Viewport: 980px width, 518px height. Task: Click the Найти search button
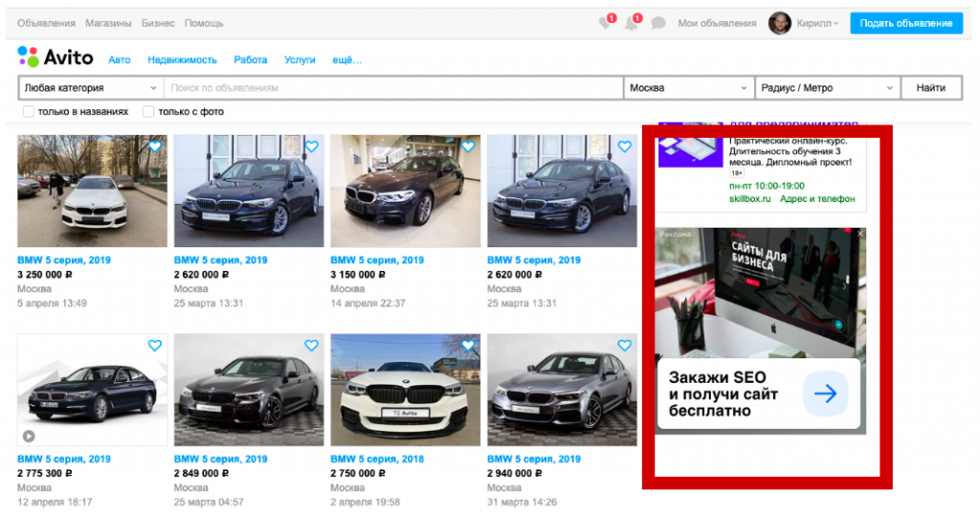click(x=931, y=88)
